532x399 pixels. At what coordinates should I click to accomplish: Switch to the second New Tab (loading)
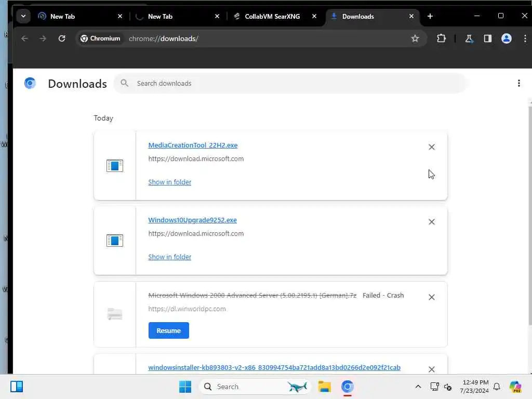[178, 16]
